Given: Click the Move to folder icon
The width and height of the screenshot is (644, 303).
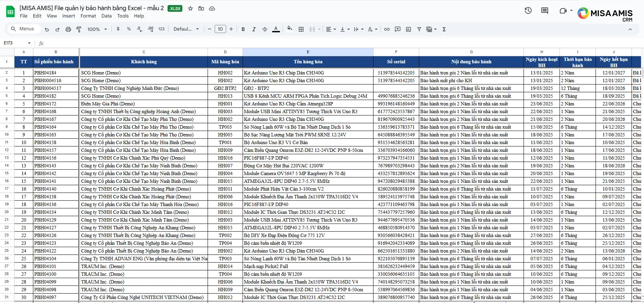Looking at the screenshot, I should [201, 8].
